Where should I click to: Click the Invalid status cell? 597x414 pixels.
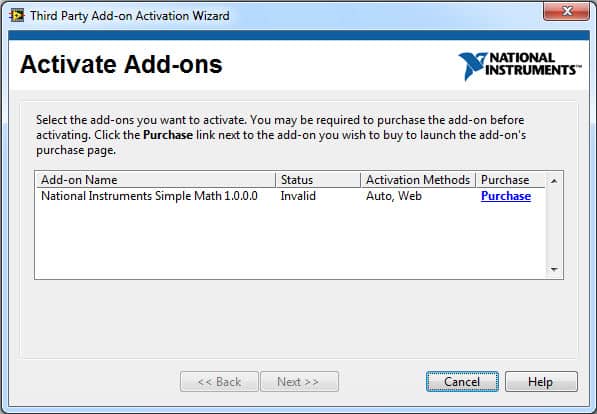click(x=298, y=196)
